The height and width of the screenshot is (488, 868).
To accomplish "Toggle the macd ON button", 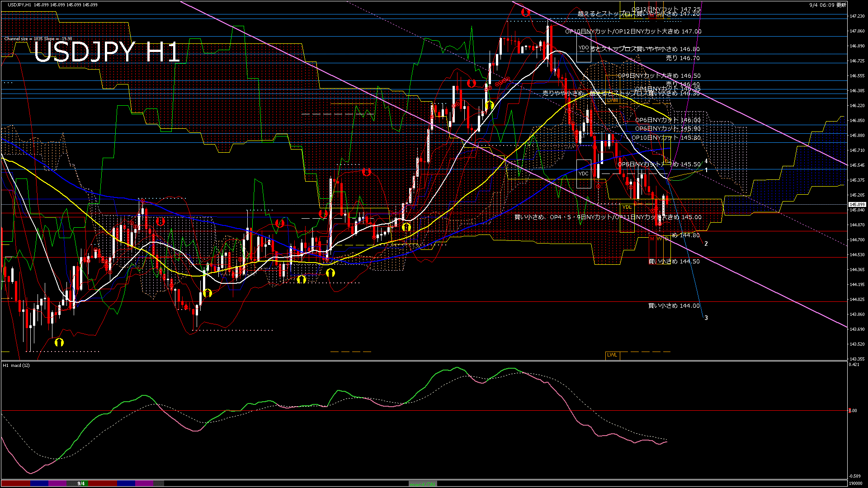I will (x=423, y=483).
